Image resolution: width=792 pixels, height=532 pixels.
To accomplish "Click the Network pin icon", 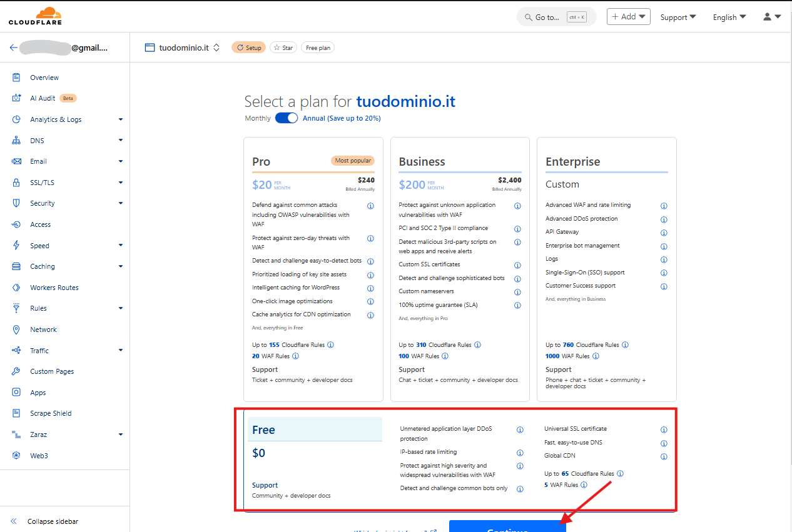I will coord(17,329).
